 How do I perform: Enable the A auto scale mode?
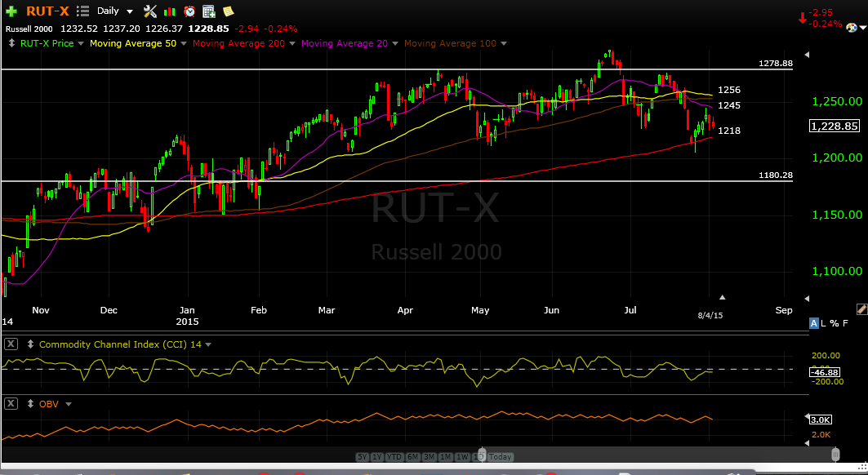click(x=814, y=323)
